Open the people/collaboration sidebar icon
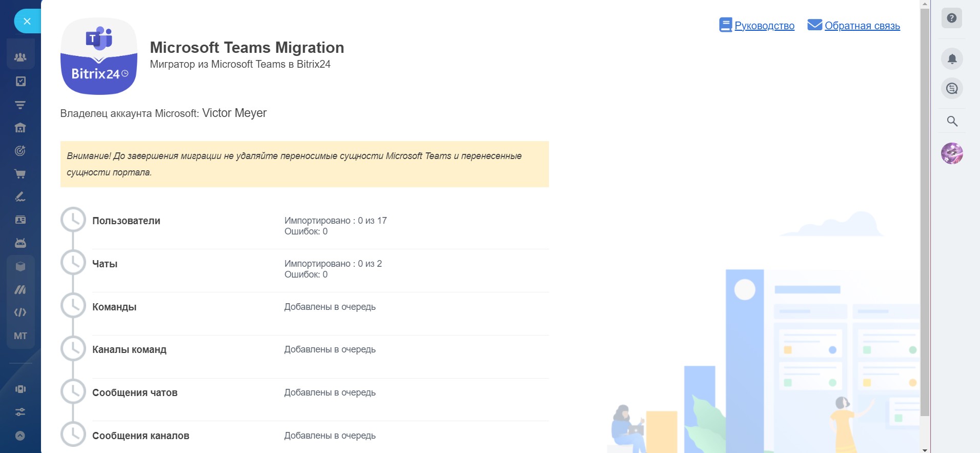This screenshot has height=453, width=980. 21,57
